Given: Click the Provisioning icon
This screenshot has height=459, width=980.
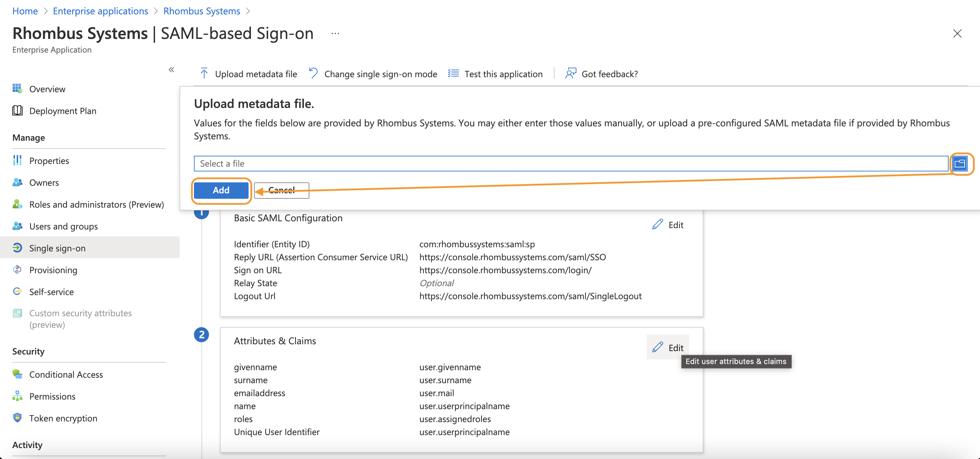Looking at the screenshot, I should click(x=17, y=269).
